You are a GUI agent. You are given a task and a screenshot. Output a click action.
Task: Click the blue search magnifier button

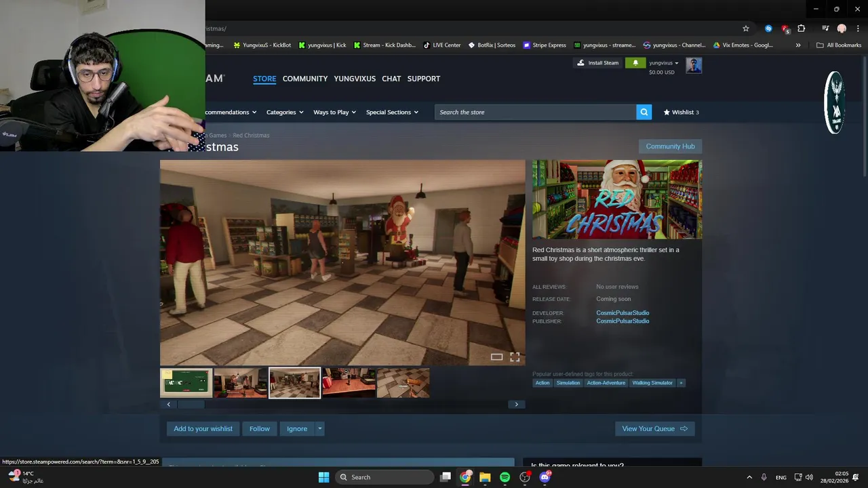(x=644, y=113)
